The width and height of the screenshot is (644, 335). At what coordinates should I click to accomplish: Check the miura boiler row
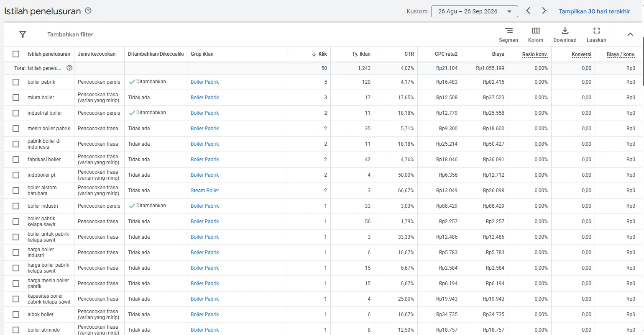16,98
